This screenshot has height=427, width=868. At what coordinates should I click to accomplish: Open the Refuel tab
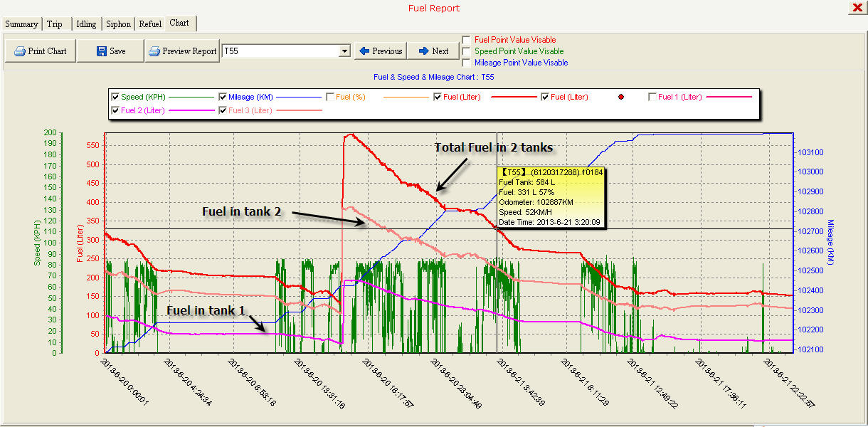pos(150,24)
